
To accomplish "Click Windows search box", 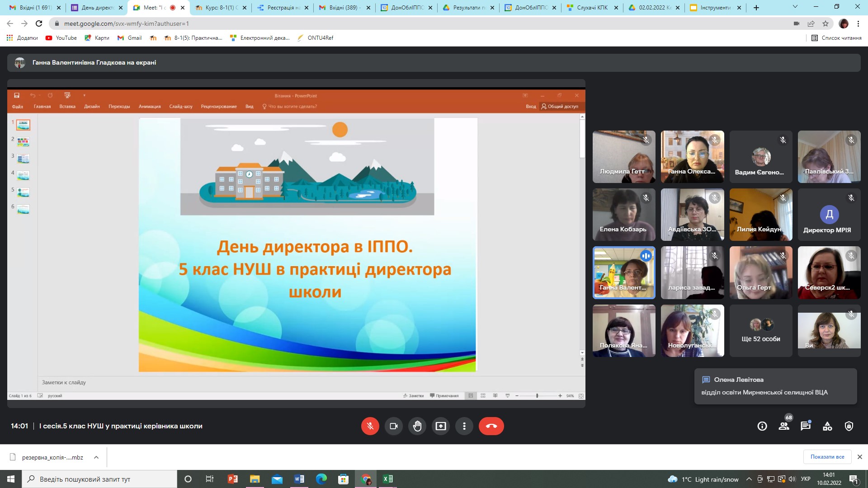I will point(99,479).
